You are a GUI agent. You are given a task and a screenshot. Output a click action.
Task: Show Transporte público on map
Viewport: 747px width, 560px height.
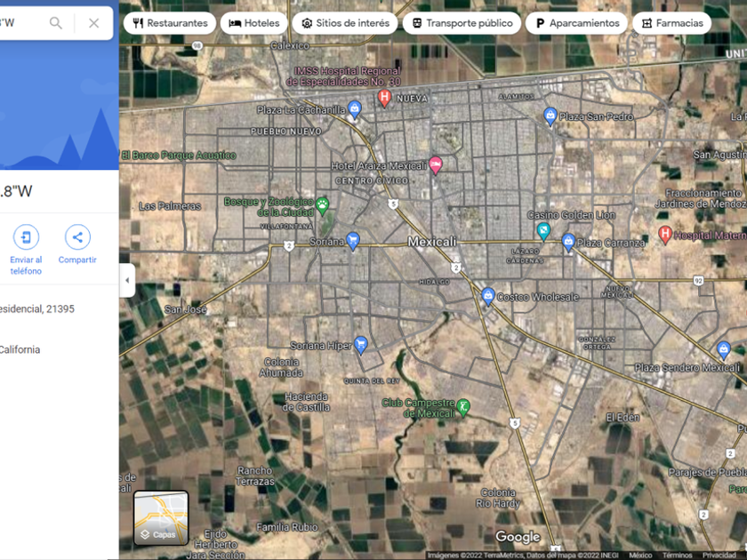point(462,23)
